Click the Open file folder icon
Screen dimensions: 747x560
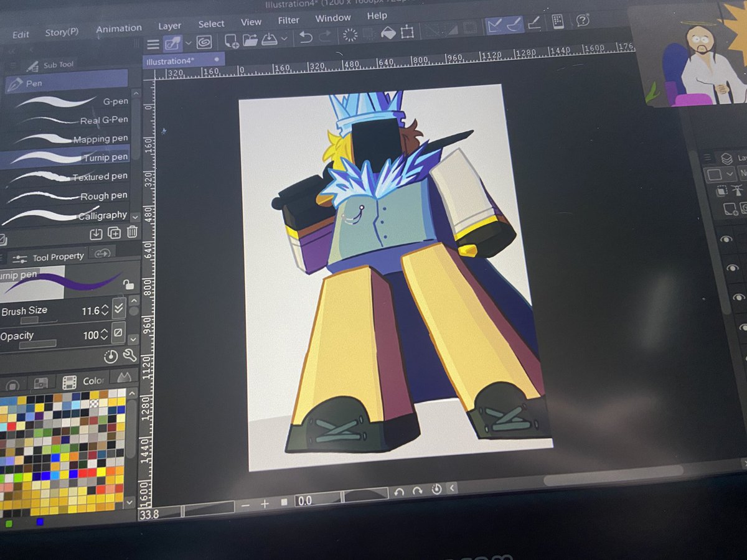pos(250,40)
